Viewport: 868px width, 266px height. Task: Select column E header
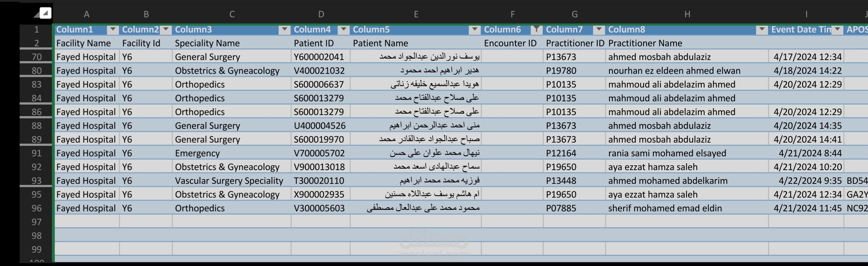416,14
